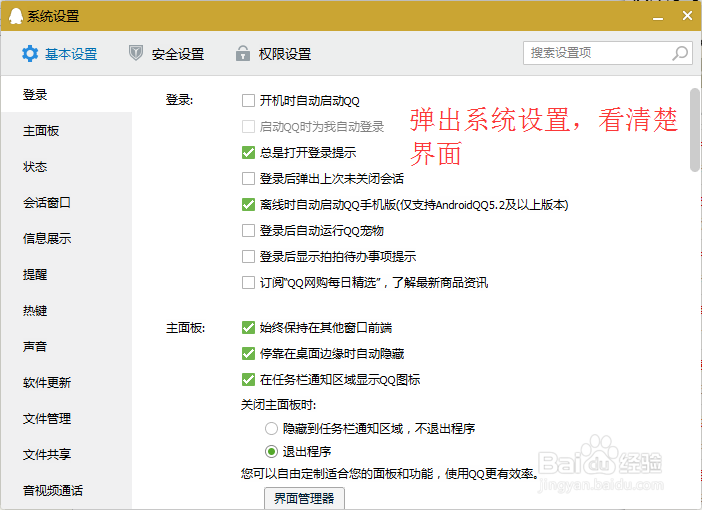Image resolution: width=702 pixels, height=510 pixels.
Task: Uncheck 始终保持在其他窗口前端
Action: point(248,328)
